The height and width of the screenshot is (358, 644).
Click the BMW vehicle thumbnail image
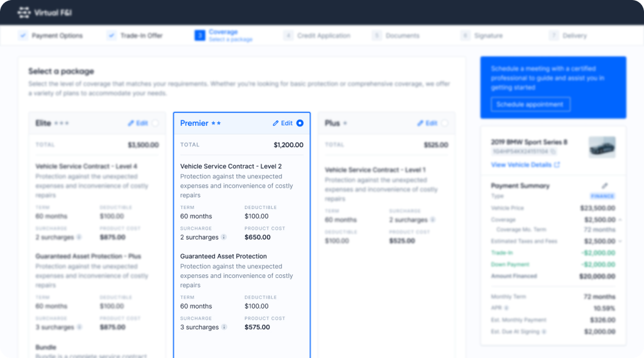(x=602, y=147)
